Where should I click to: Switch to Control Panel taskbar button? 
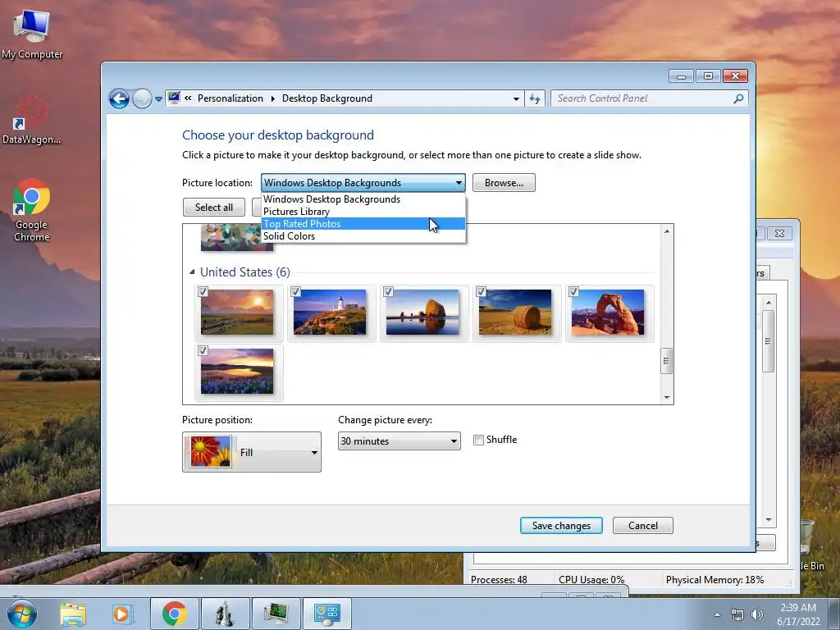[x=327, y=614]
